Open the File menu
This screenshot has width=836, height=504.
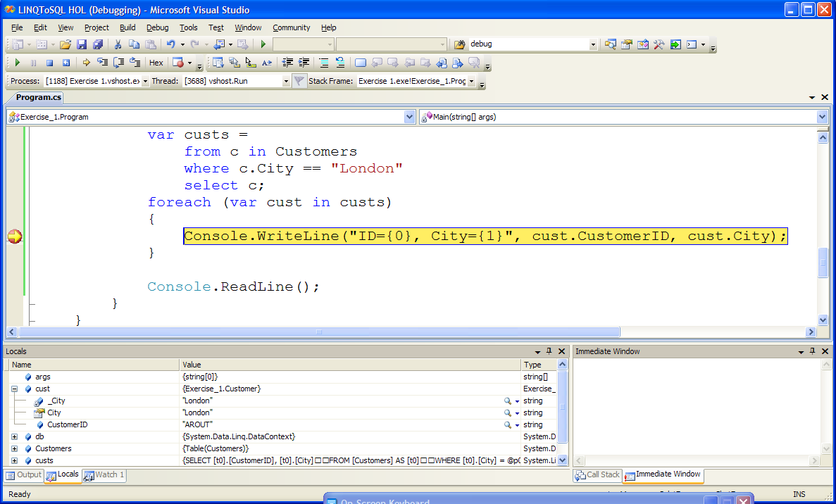(x=17, y=27)
